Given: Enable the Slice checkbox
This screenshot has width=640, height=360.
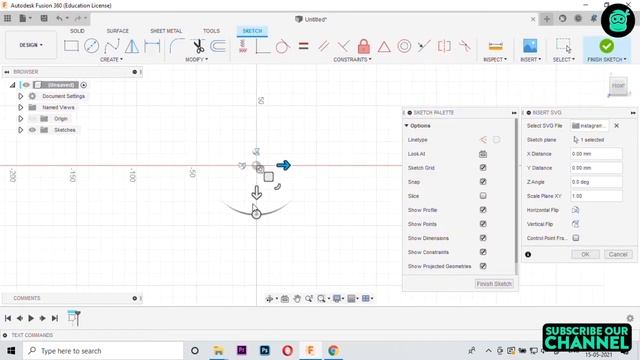Looking at the screenshot, I should coord(483,196).
